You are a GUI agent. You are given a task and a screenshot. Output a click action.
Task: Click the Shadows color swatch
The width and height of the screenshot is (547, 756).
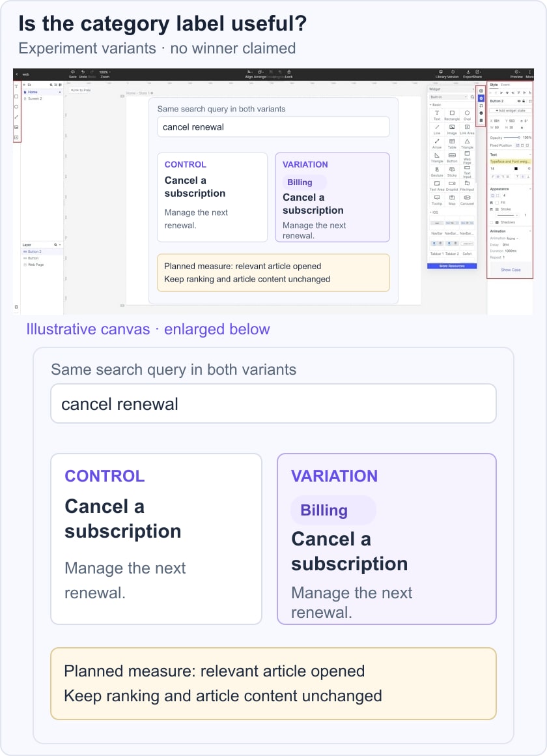(x=496, y=222)
